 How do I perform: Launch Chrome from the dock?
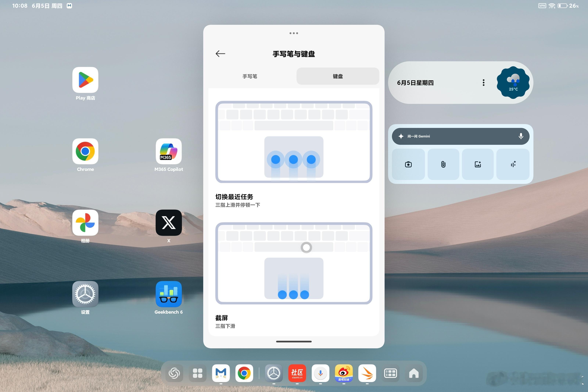pos(244,373)
